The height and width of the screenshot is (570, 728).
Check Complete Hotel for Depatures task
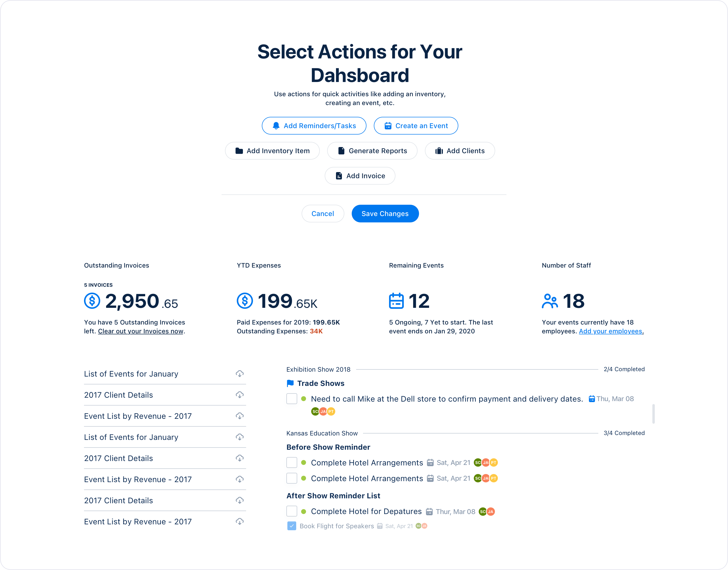click(x=292, y=511)
